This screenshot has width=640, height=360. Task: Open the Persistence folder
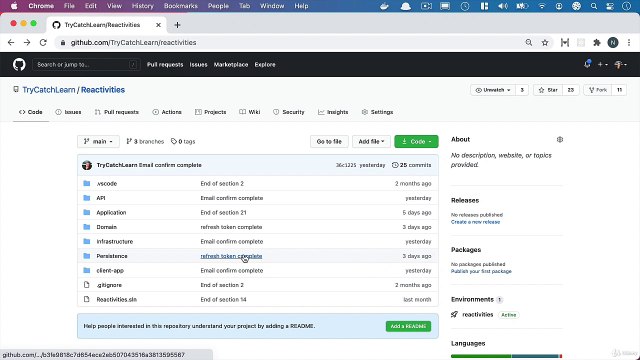(x=112, y=256)
